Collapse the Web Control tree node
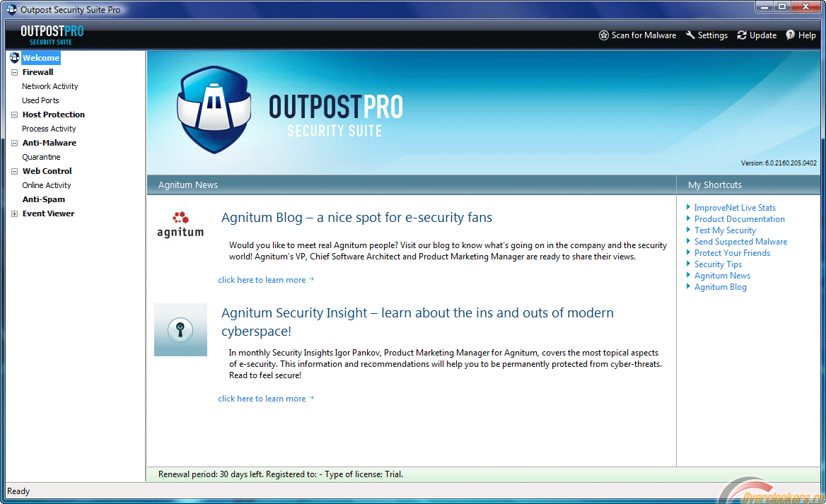This screenshot has height=504, width=826. (14, 172)
